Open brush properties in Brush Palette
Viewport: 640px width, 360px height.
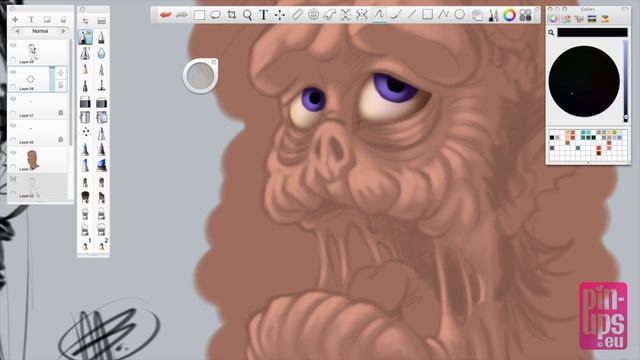coord(85,21)
